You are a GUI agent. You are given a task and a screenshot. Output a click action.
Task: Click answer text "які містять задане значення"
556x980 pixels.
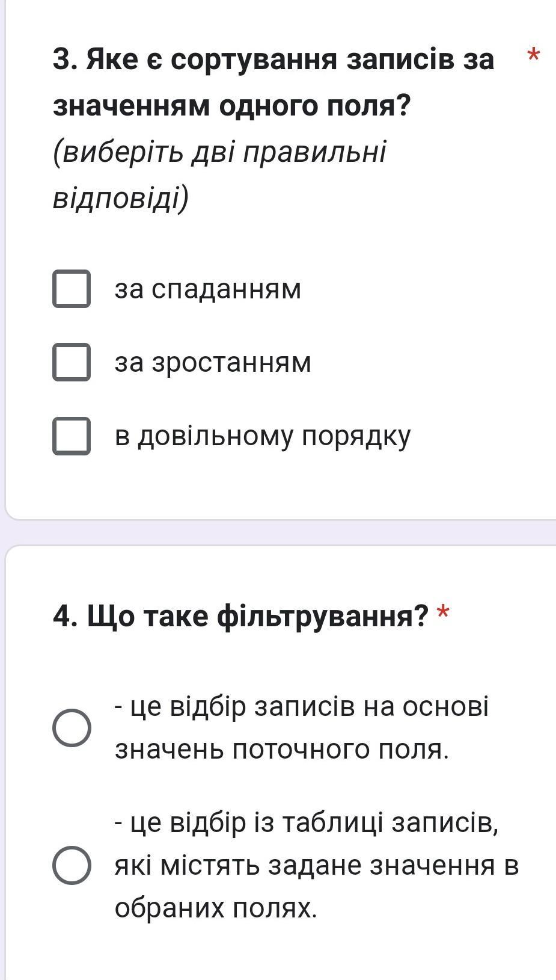[x=316, y=865]
